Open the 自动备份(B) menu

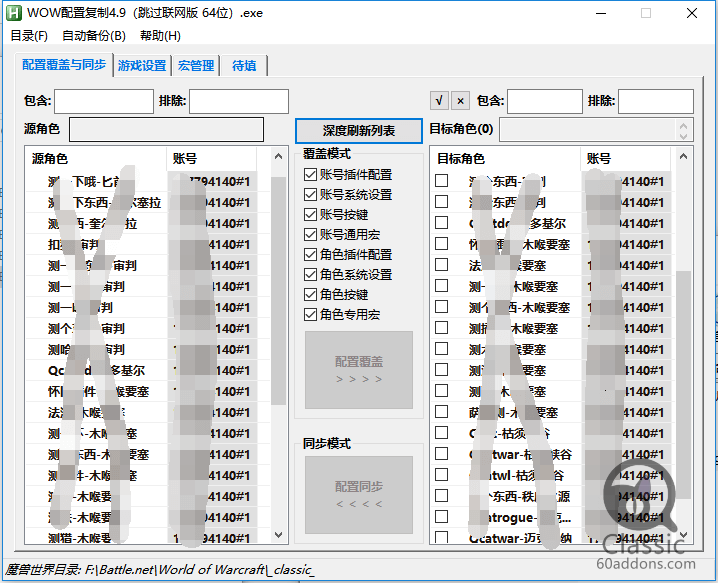93,36
